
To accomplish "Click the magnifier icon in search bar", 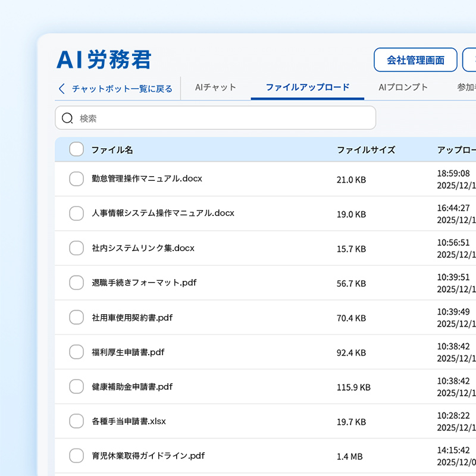I will click(x=67, y=118).
